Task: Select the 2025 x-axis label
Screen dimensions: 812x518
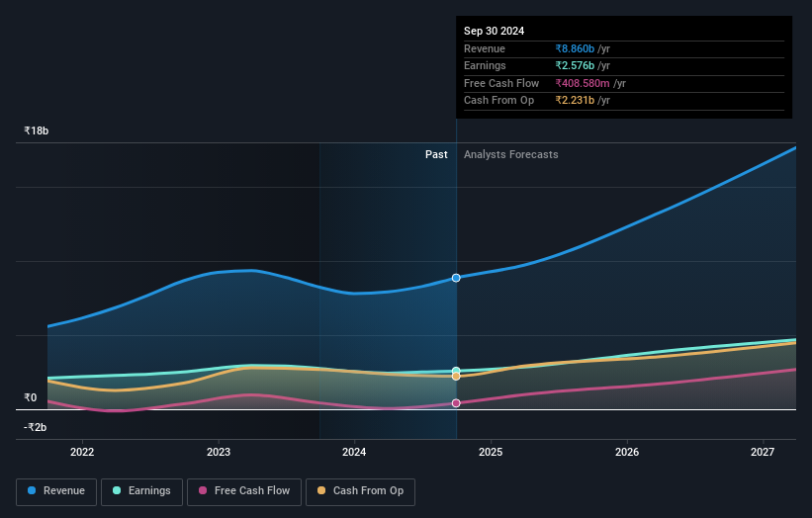Action: [491, 452]
